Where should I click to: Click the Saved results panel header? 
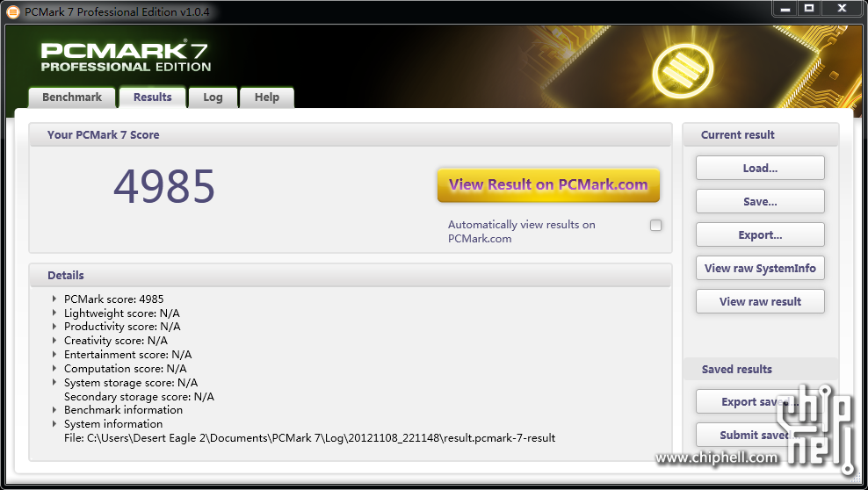[737, 370]
